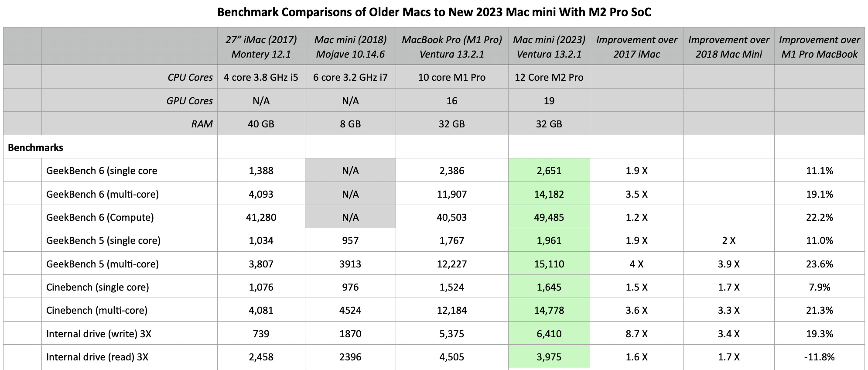Viewport: 868px width, 370px height.
Task: Select the 'CPU Cores' row label
Action: click(x=190, y=77)
